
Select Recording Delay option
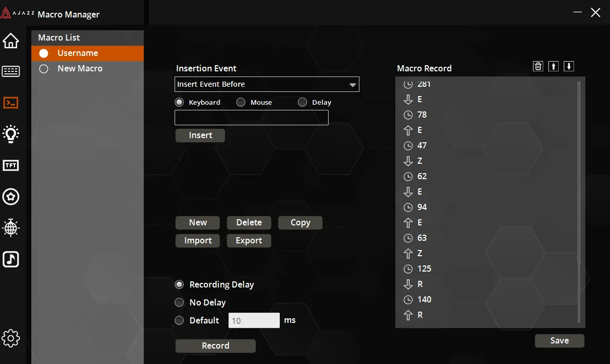pyautogui.click(x=179, y=284)
